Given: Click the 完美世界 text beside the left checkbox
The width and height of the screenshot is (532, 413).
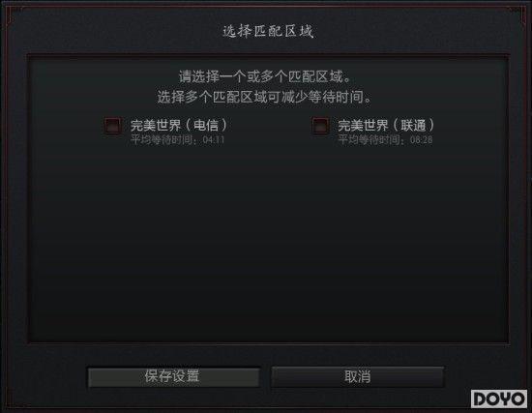Looking at the screenshot, I should pos(156,126).
